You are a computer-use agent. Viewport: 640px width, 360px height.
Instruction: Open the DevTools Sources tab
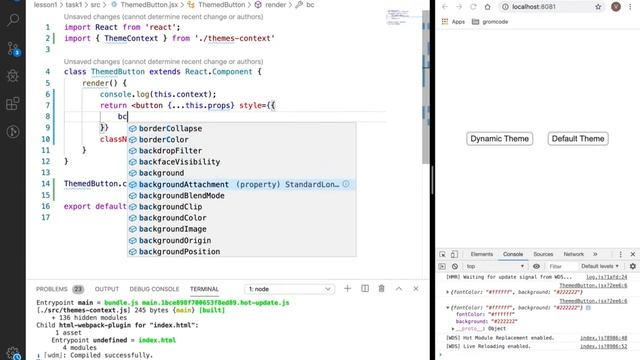click(543, 254)
